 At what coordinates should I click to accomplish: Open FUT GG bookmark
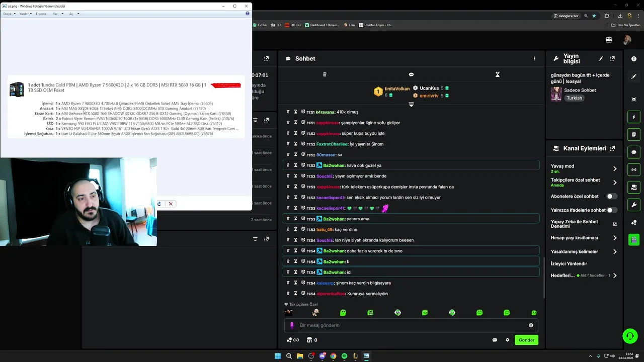[293, 25]
